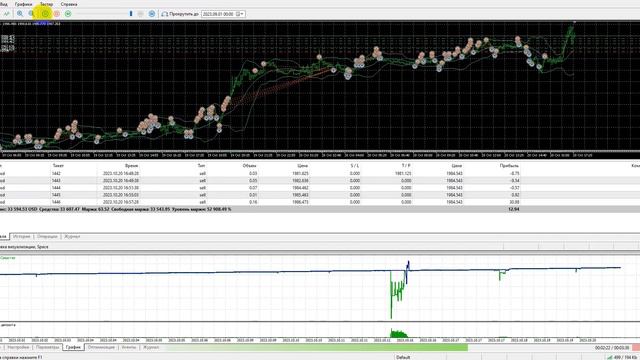Viewport: 640px width, 360px height.
Task: Open the Справка menu
Action: [x=69, y=4]
